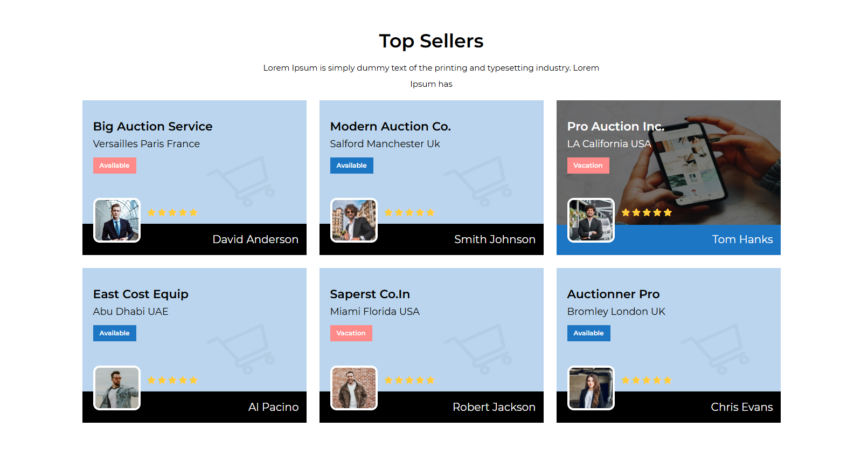Open the Auctionner Pro title link
Screen dimensions: 868x454
[x=613, y=294]
